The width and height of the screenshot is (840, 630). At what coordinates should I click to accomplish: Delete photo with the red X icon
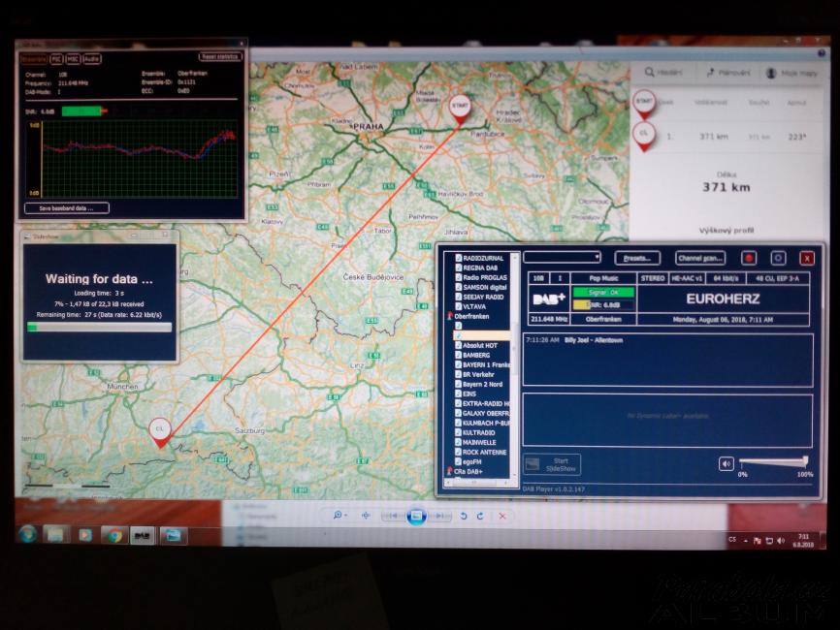(502, 516)
